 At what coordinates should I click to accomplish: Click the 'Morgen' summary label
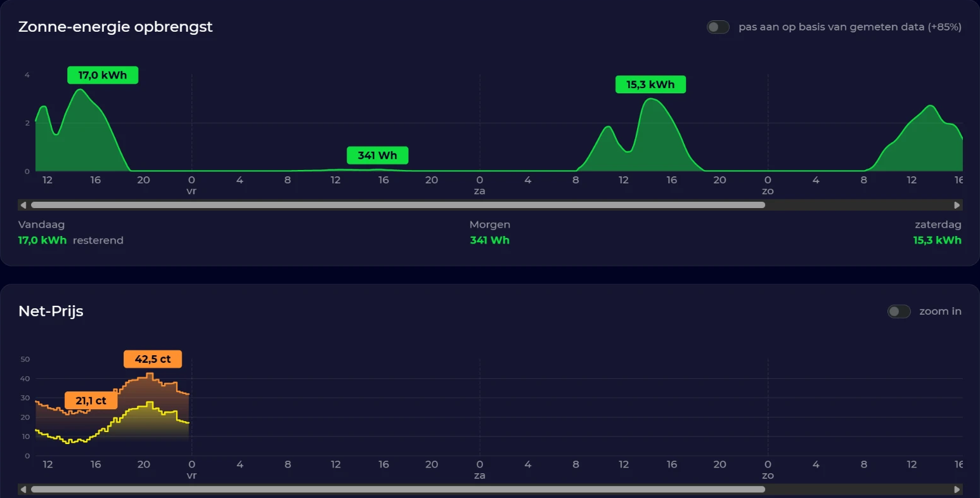coord(489,225)
